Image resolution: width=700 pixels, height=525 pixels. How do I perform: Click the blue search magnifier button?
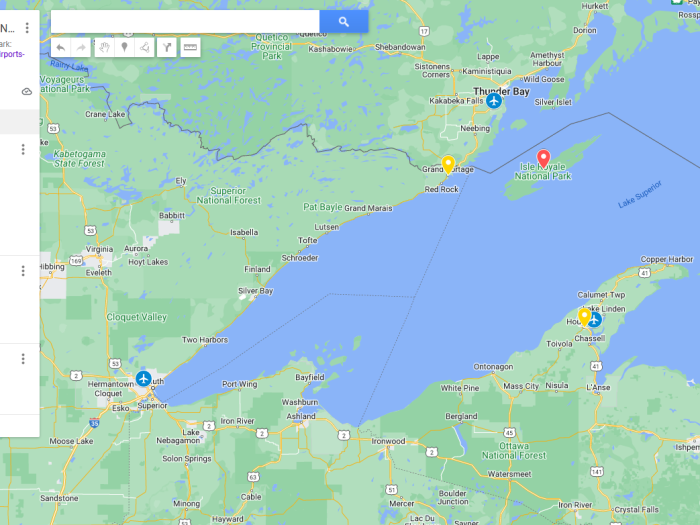pyautogui.click(x=344, y=21)
